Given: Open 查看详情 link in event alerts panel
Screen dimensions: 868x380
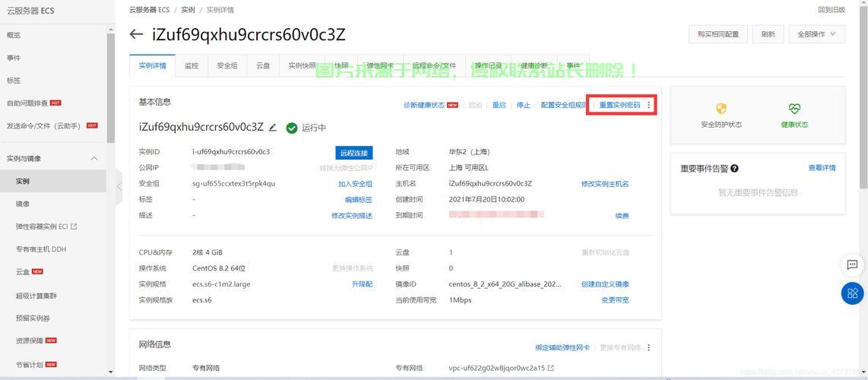Looking at the screenshot, I should [x=822, y=168].
